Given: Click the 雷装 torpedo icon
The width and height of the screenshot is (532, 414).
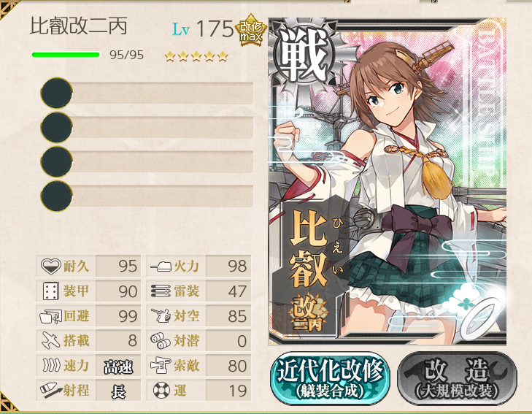Looking at the screenshot, I should (161, 291).
